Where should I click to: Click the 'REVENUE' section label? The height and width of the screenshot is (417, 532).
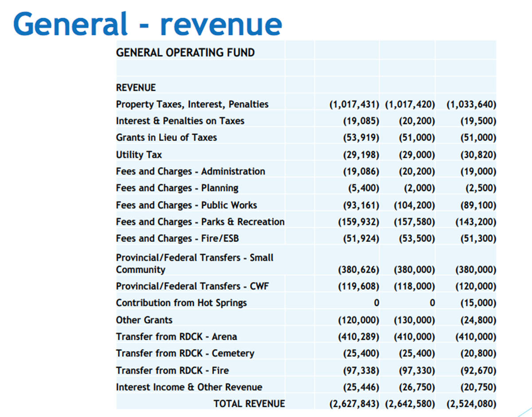coord(136,87)
